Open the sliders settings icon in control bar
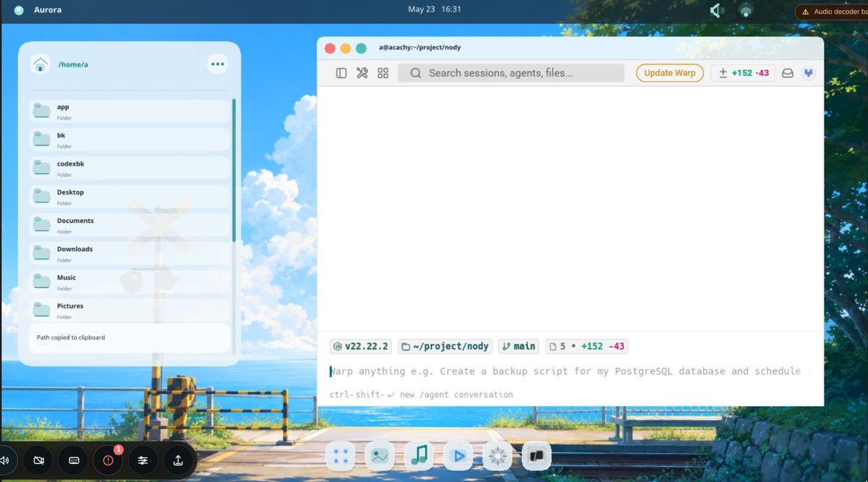Viewport: 868px width, 482px height. [143, 460]
